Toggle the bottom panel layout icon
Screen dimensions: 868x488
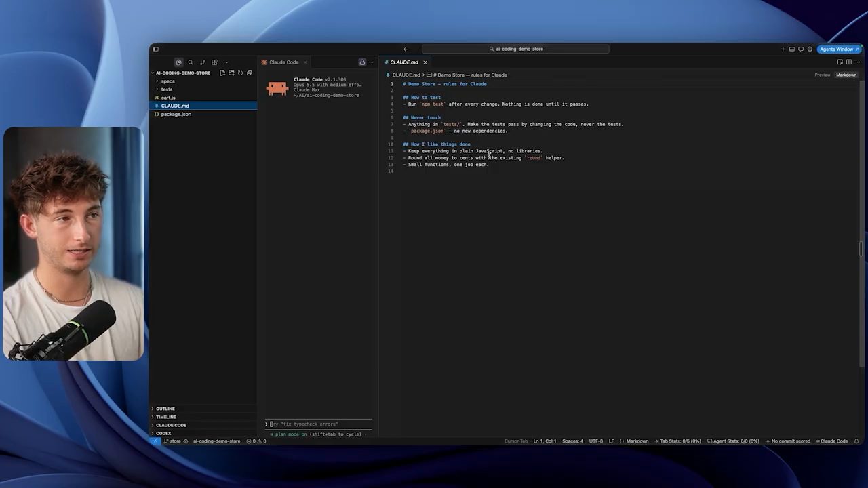(791, 49)
